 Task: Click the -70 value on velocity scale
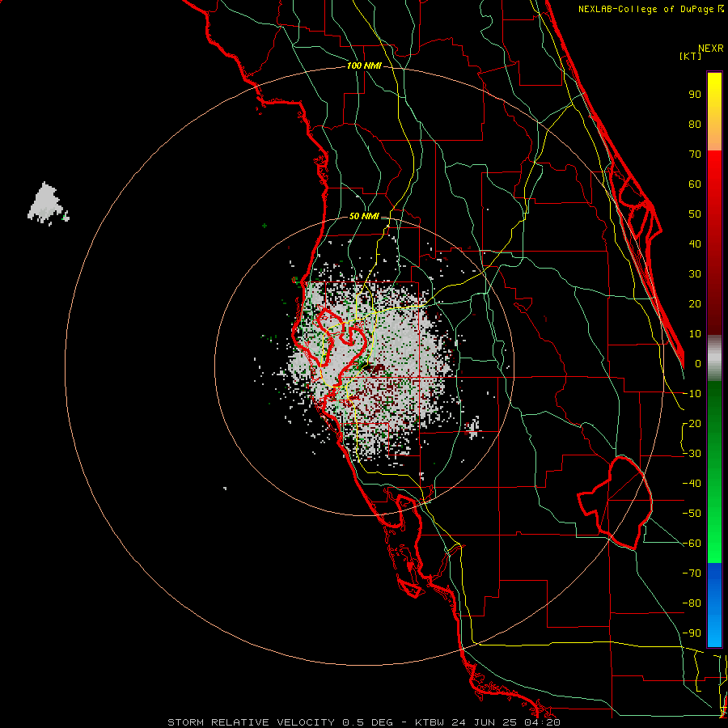point(692,574)
